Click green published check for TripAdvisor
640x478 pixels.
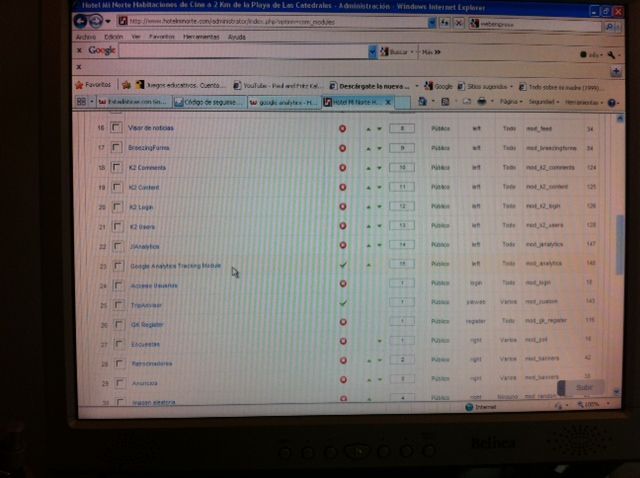click(x=343, y=303)
